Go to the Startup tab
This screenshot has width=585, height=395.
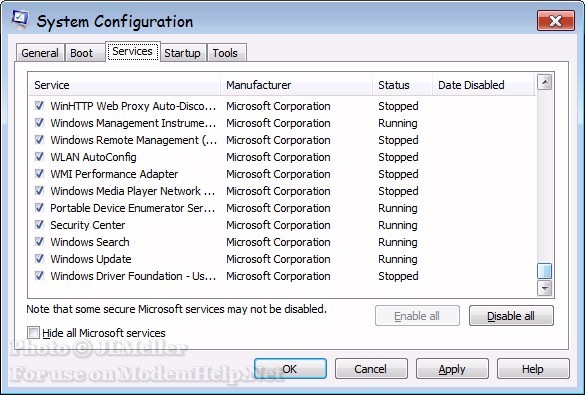(182, 53)
